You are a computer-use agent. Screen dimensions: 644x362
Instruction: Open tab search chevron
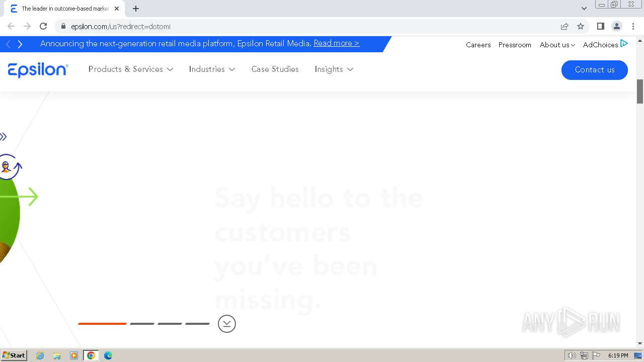click(584, 9)
